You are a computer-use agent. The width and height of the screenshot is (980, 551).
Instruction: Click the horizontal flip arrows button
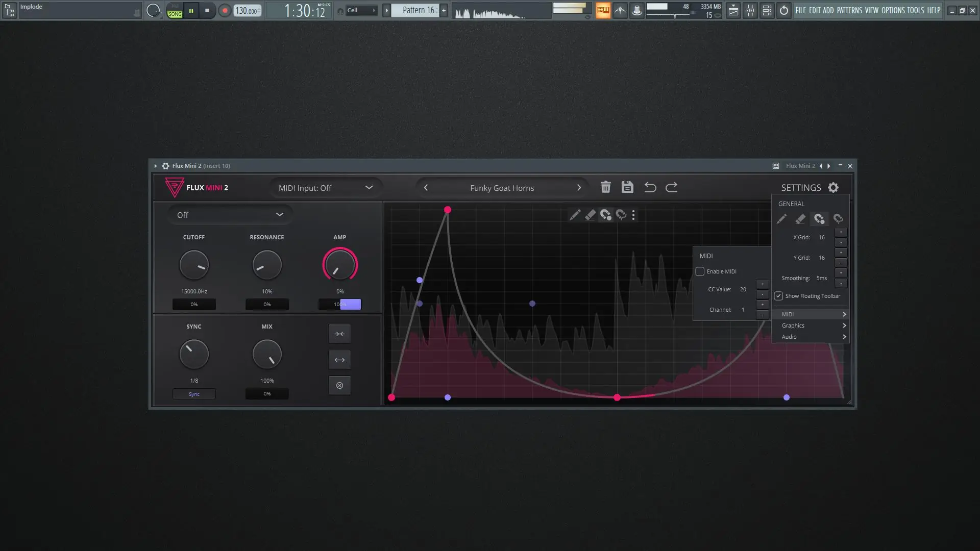(x=339, y=360)
